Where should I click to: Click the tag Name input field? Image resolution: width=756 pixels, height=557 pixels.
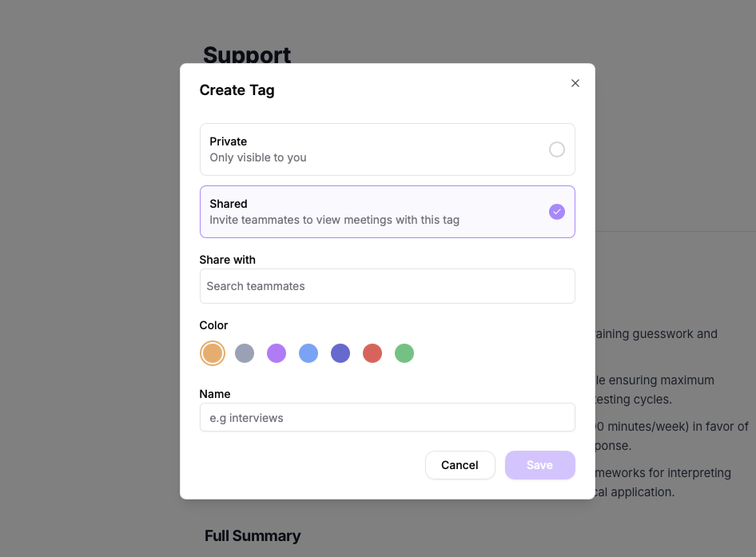tap(388, 417)
